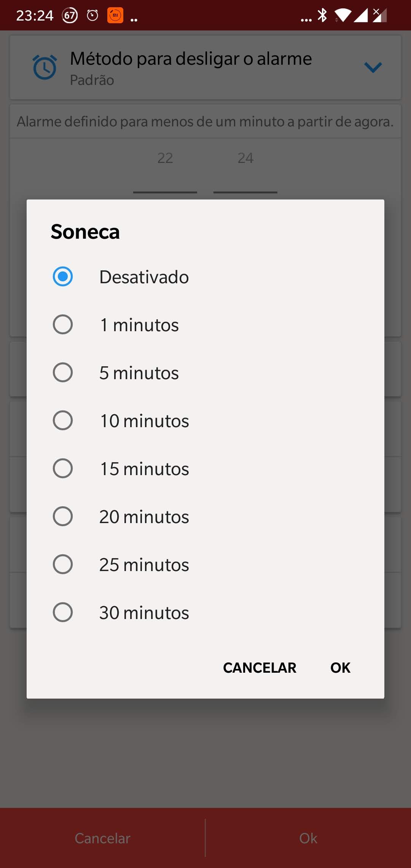Tap the orange Mi notification icon
This screenshot has height=868, width=411.
tap(115, 15)
